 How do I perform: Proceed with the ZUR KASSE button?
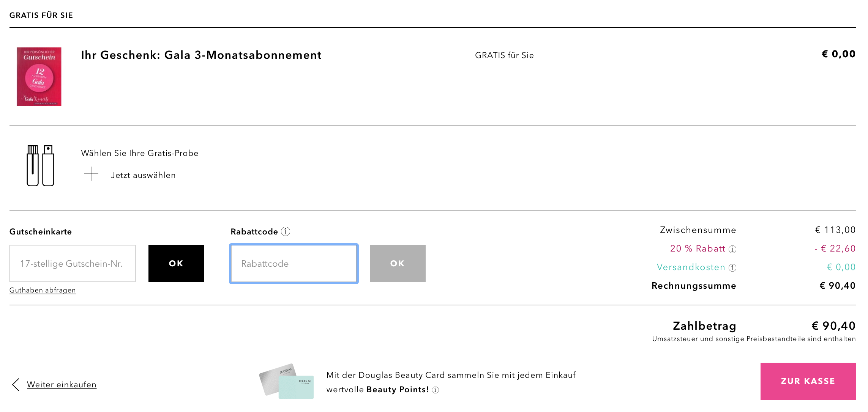click(x=808, y=381)
